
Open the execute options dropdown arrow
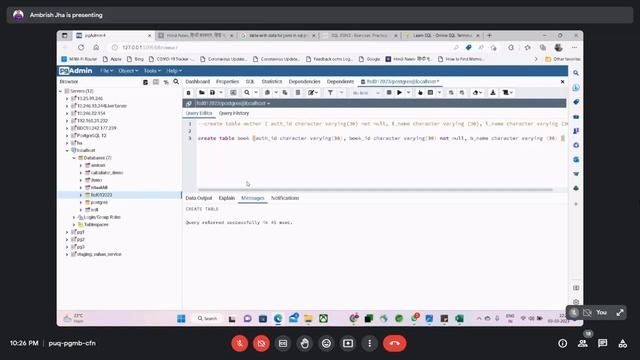[409, 93]
